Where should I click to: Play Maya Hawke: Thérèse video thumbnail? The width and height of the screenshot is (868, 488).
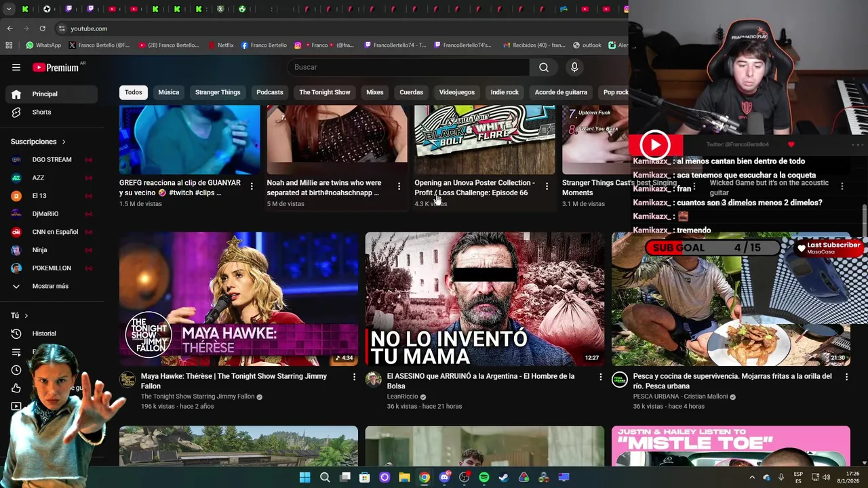point(239,299)
